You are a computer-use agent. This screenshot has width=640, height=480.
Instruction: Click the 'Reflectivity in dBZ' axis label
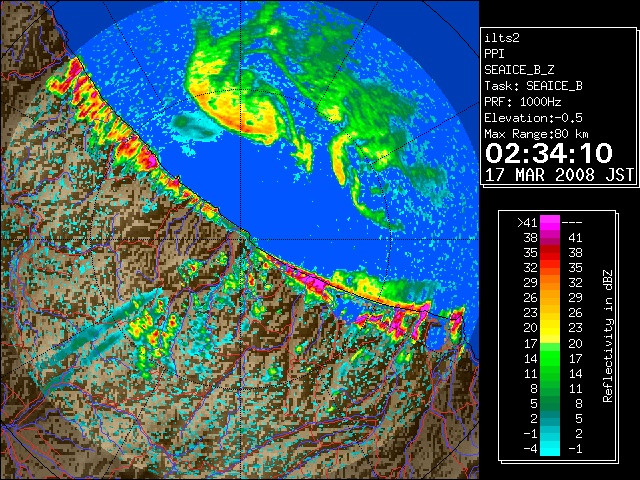click(608, 336)
